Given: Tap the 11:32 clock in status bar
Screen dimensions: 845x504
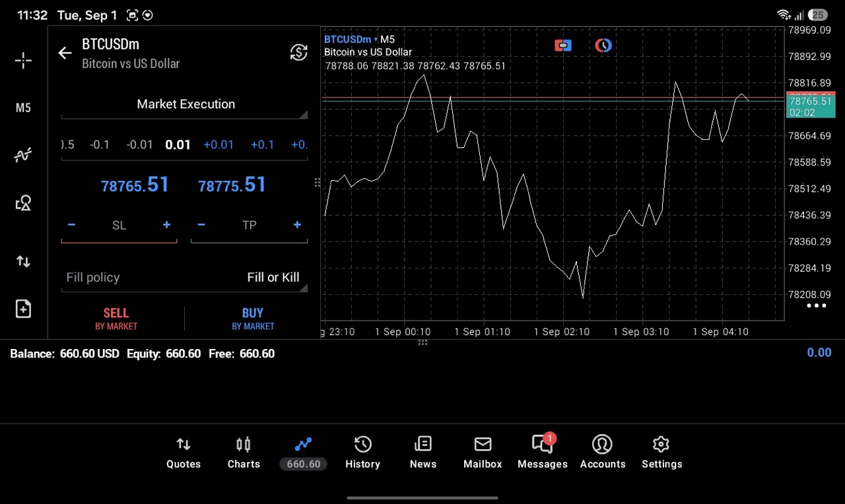Looking at the screenshot, I should [x=32, y=15].
